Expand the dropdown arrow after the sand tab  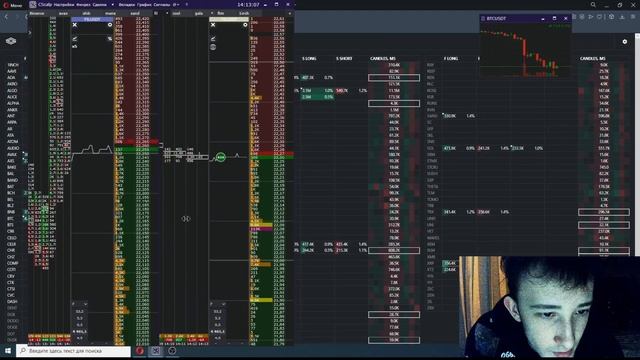coord(167,13)
